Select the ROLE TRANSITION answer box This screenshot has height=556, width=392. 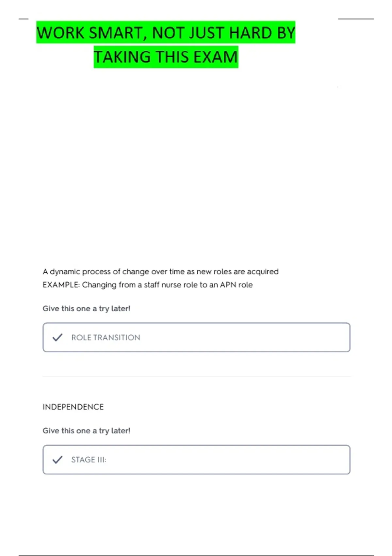196,337
